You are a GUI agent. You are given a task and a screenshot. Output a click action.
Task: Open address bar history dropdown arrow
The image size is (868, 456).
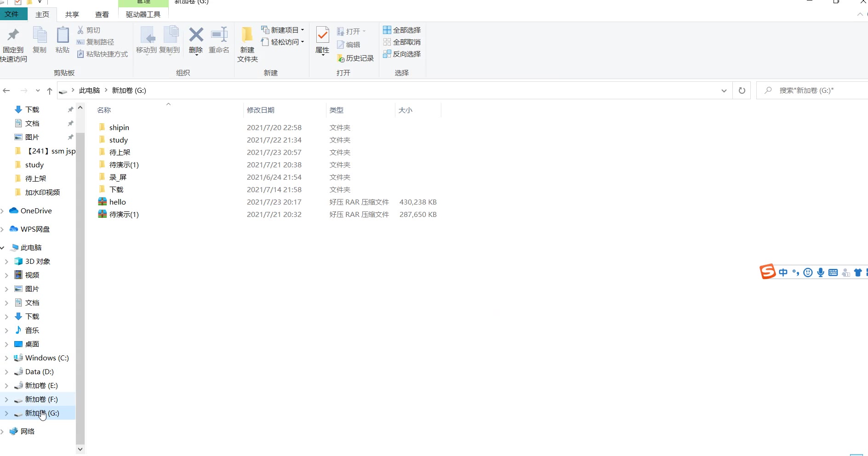click(724, 91)
